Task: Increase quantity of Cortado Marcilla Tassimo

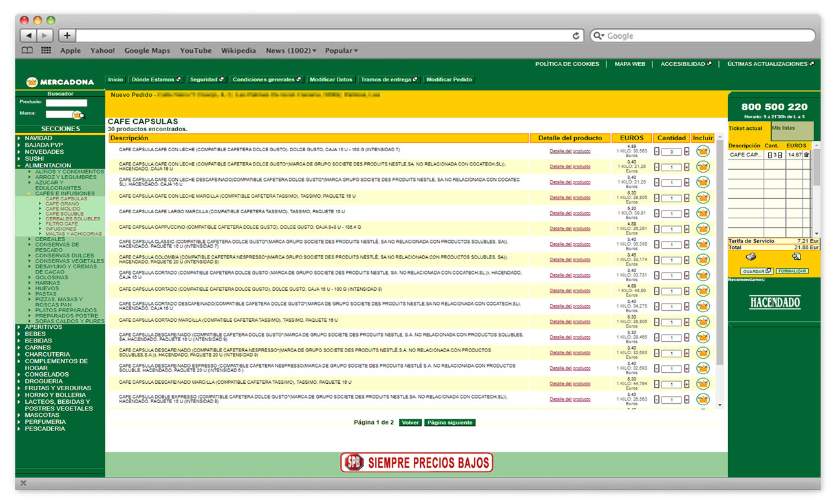Action: [x=687, y=322]
